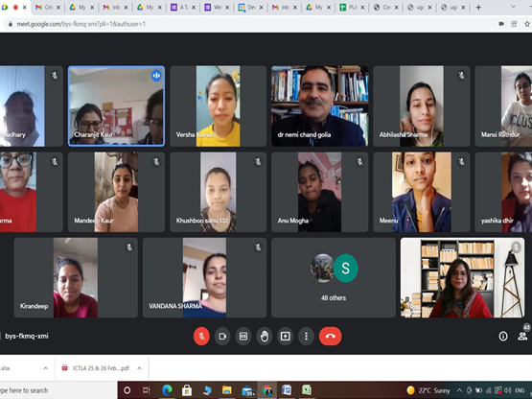Open Microsoft Edge from taskbar
Viewport: 532px width, 399px height.
tap(167, 390)
